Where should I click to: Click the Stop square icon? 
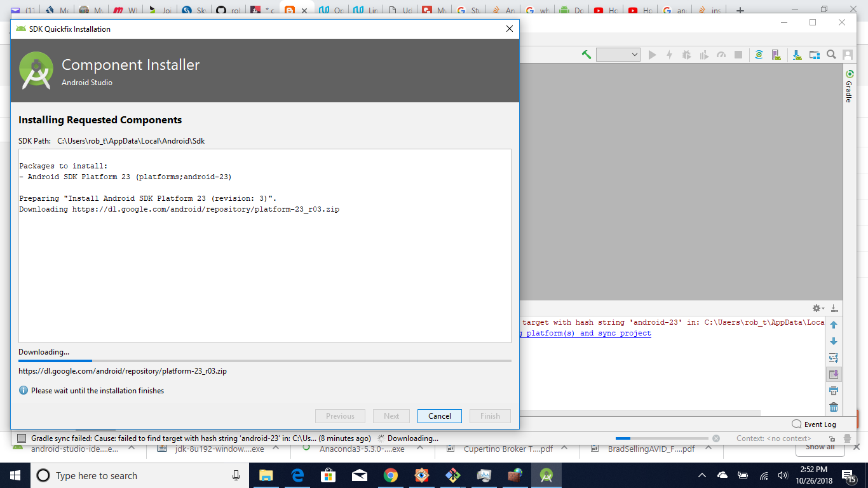coord(738,55)
